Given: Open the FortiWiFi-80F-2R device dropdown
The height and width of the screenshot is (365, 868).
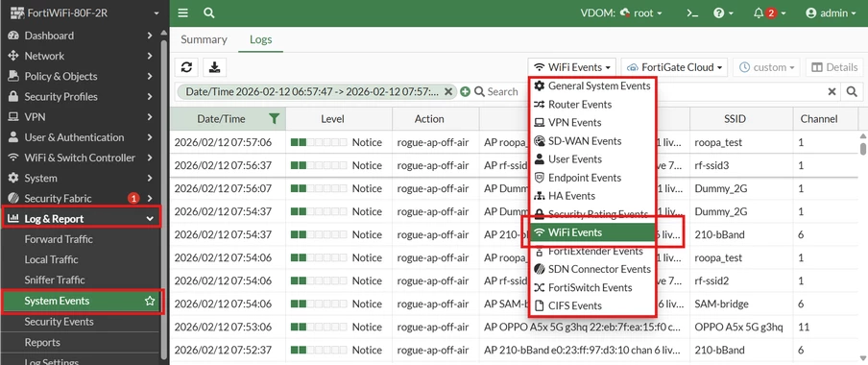Looking at the screenshot, I should 85,12.
